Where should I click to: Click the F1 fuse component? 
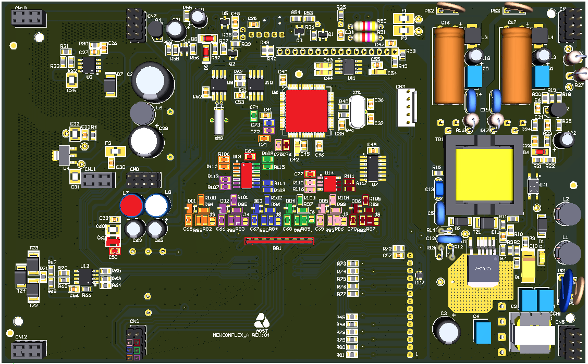tap(404, 18)
